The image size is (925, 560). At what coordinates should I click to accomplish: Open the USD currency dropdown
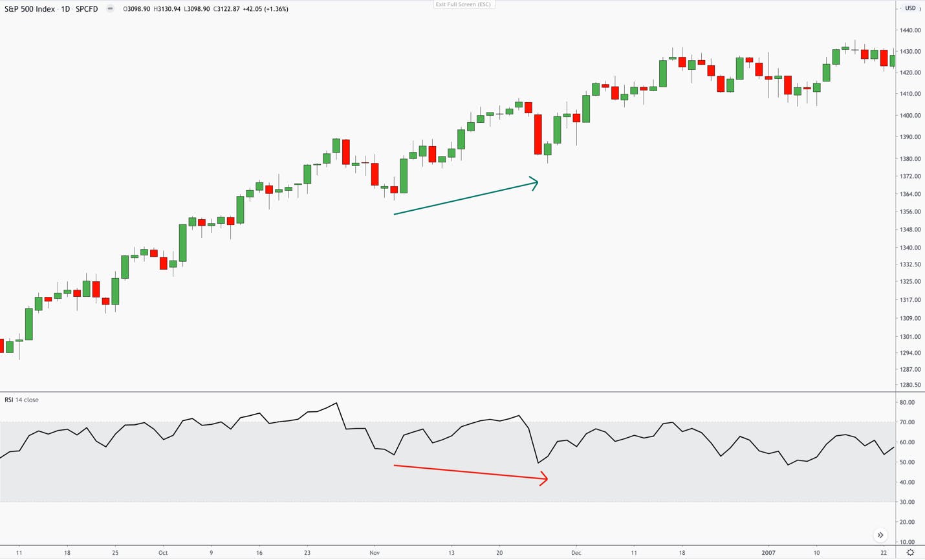pos(910,8)
